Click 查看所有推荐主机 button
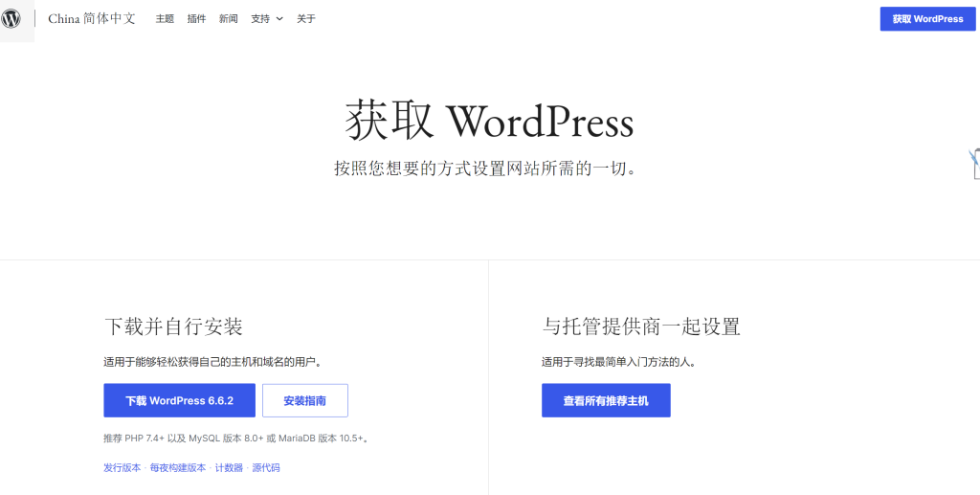Screen dimensions: 980x495 (605, 400)
